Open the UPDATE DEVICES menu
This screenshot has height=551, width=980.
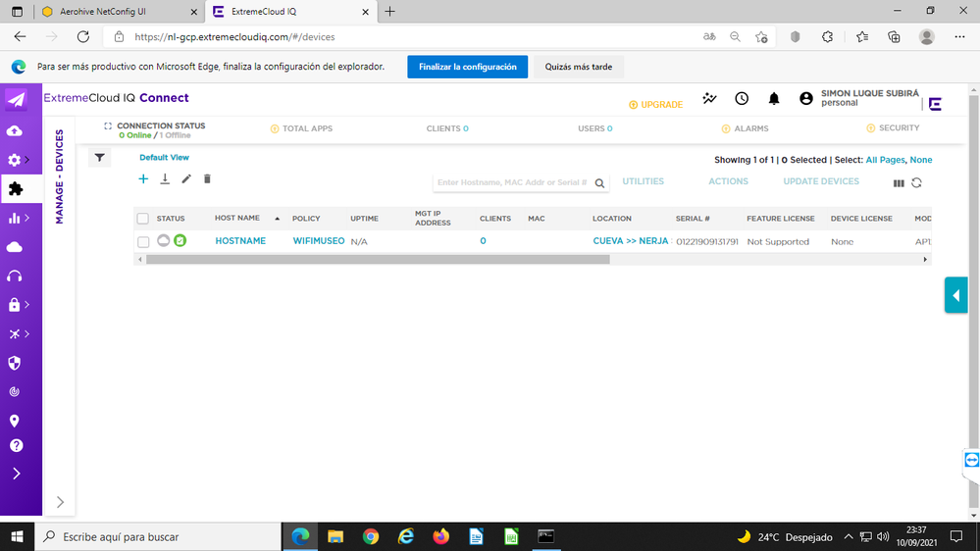[x=821, y=181]
